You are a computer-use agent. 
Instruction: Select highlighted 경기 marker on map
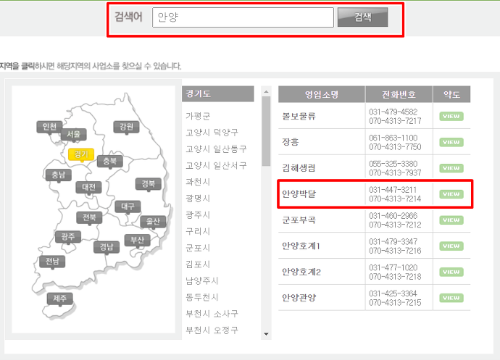81,154
